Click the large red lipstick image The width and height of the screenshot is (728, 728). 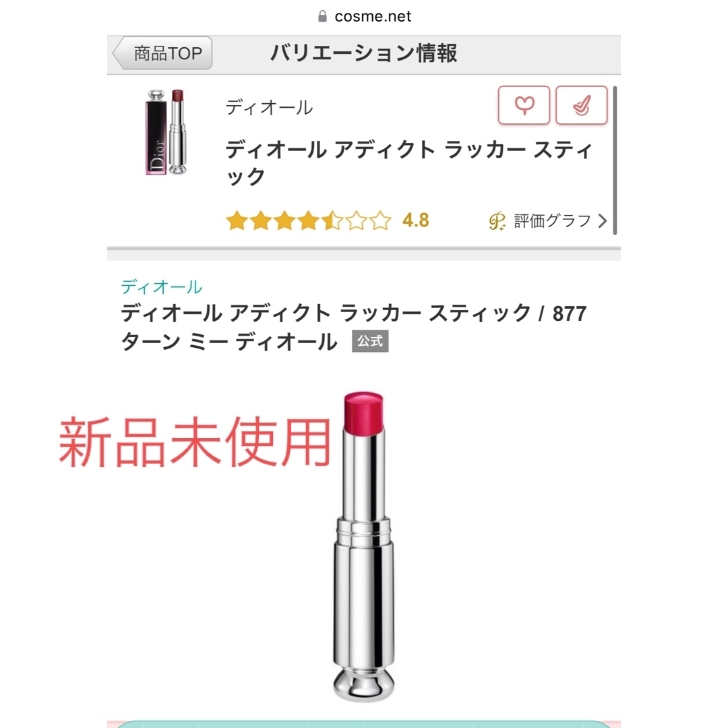pyautogui.click(x=363, y=547)
